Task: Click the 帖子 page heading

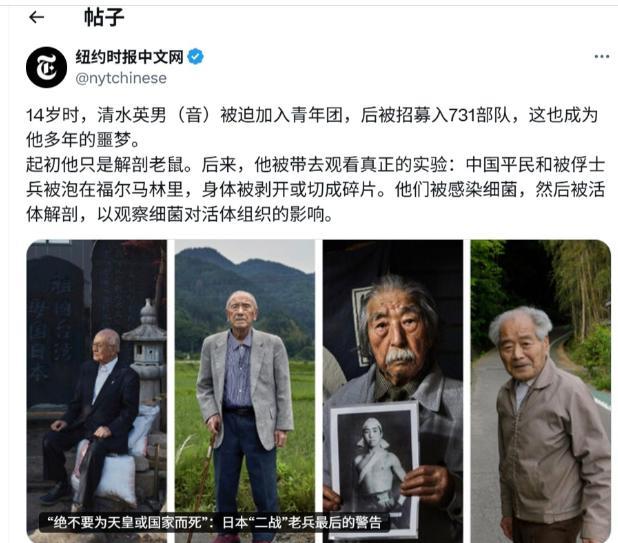Action: coord(104,17)
